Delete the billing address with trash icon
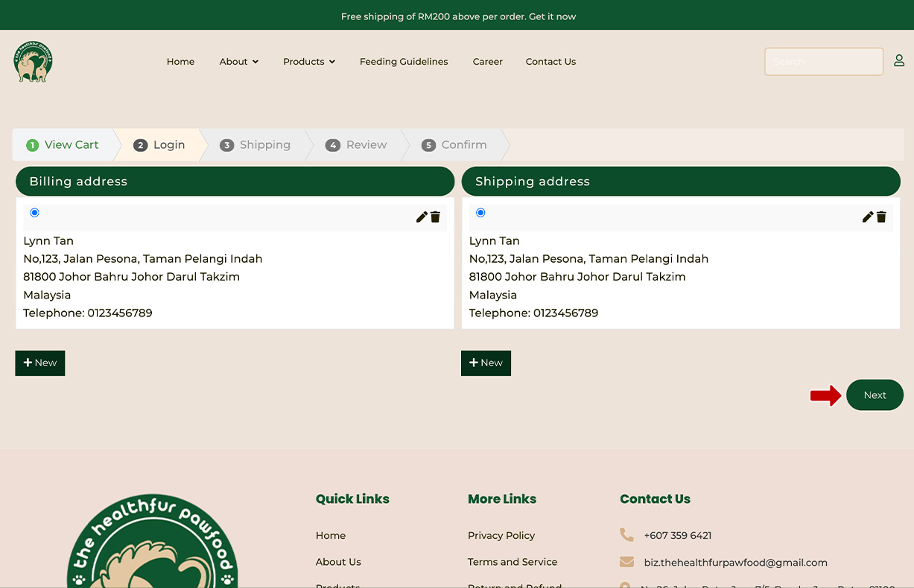Screen dimensions: 914x588 coord(436,217)
